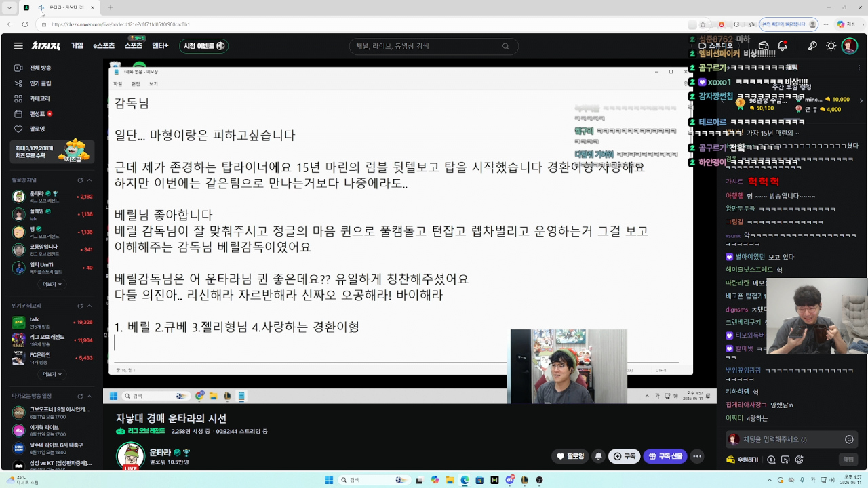Click the cheese donation coin icon

point(771,460)
